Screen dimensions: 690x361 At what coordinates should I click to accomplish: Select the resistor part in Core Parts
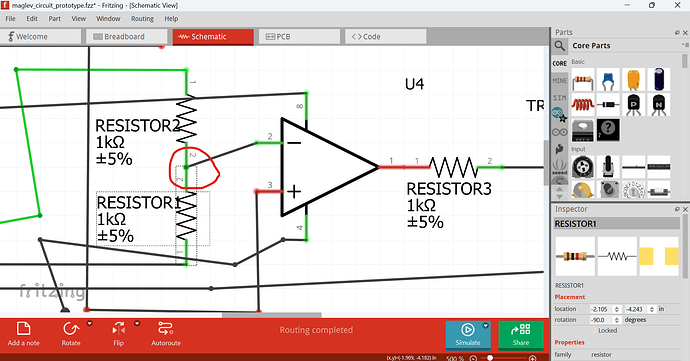(x=583, y=80)
